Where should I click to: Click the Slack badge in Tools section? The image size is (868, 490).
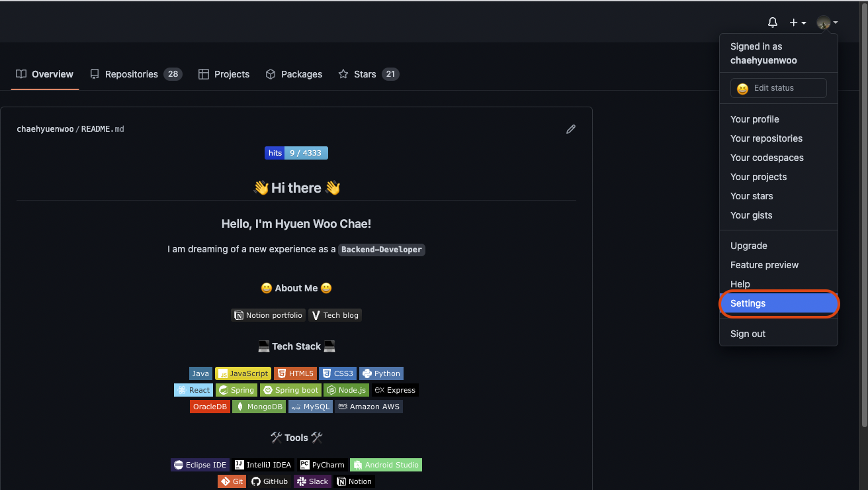point(312,481)
